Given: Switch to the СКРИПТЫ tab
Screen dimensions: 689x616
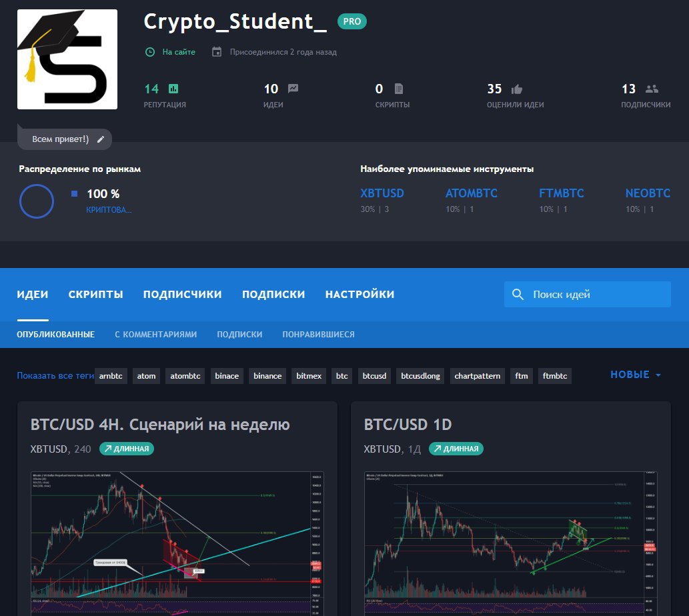Looking at the screenshot, I should click(x=96, y=294).
